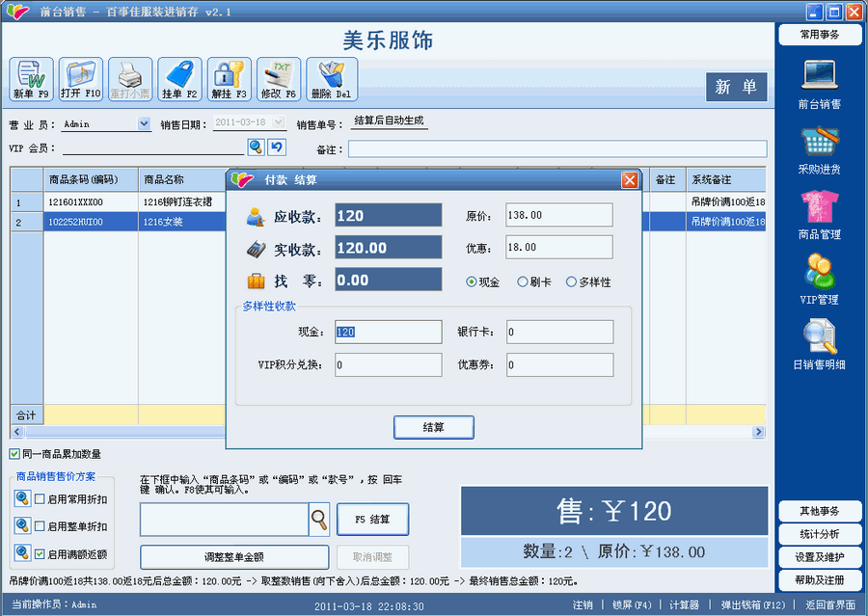Select the 刷卡 card payment option
868x616 pixels.
coord(528,281)
